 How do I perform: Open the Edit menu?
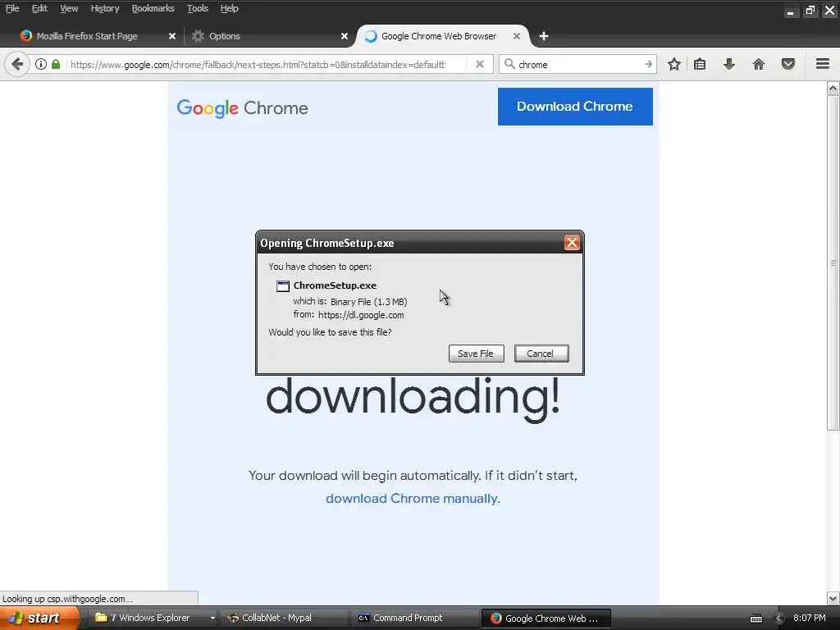39,8
